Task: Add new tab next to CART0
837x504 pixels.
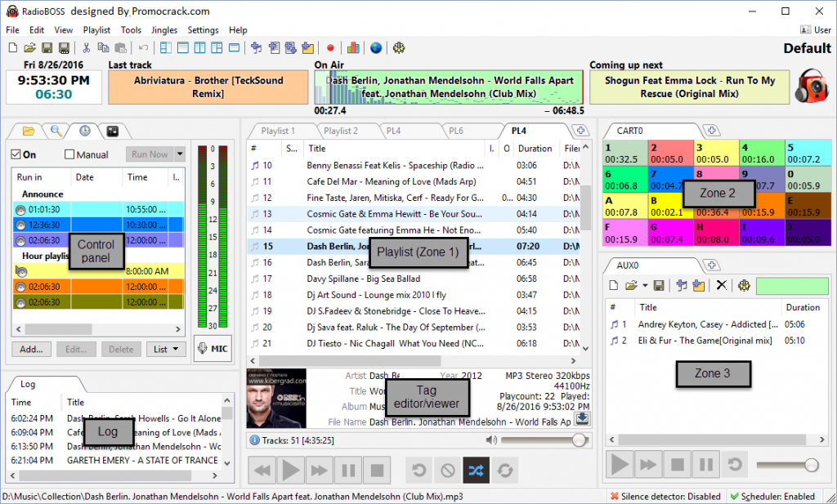Action: point(711,130)
